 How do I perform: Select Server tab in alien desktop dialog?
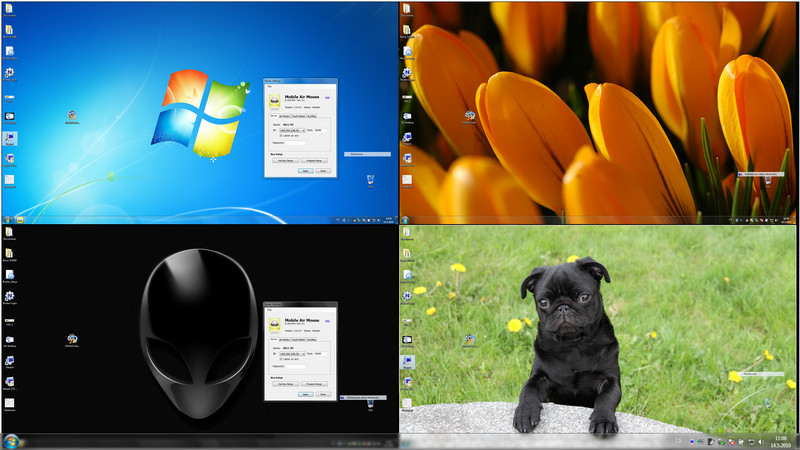[273, 339]
